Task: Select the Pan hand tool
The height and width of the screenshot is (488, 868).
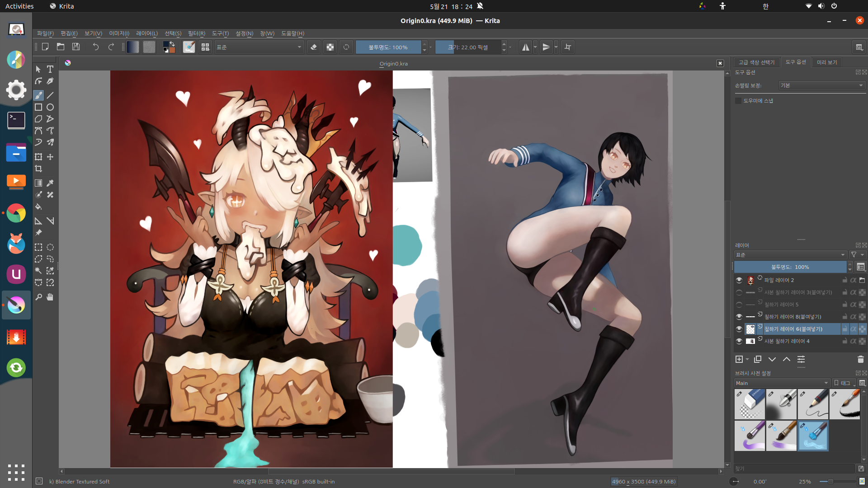Action: pyautogui.click(x=50, y=297)
